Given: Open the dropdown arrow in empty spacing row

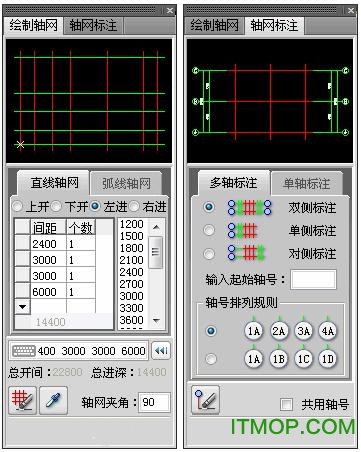Looking at the screenshot, I should (x=22, y=307).
